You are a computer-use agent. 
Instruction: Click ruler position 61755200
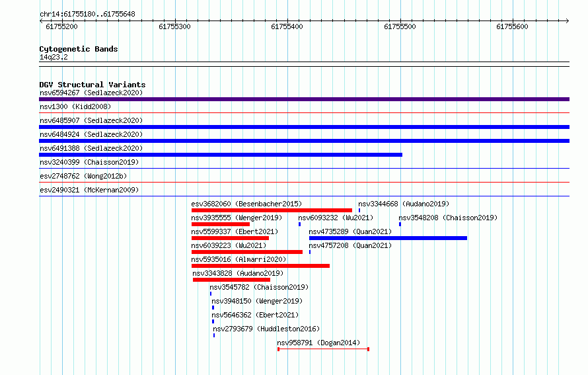(61, 26)
